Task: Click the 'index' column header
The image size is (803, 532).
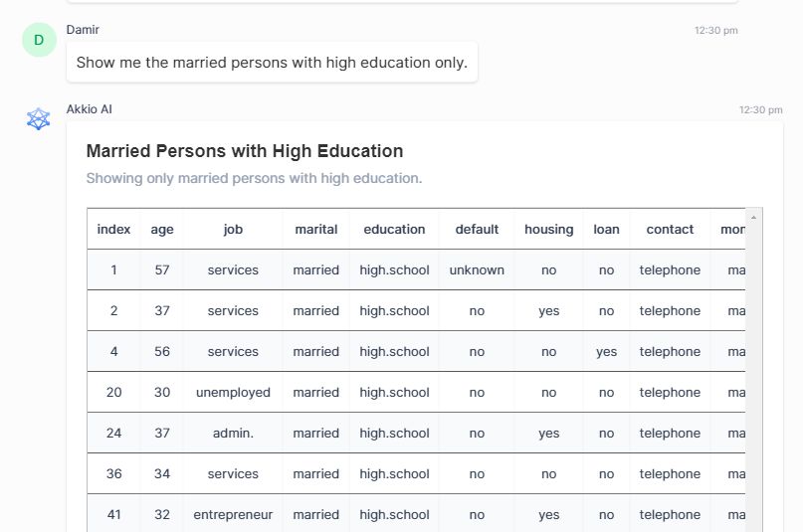Action: tap(113, 229)
